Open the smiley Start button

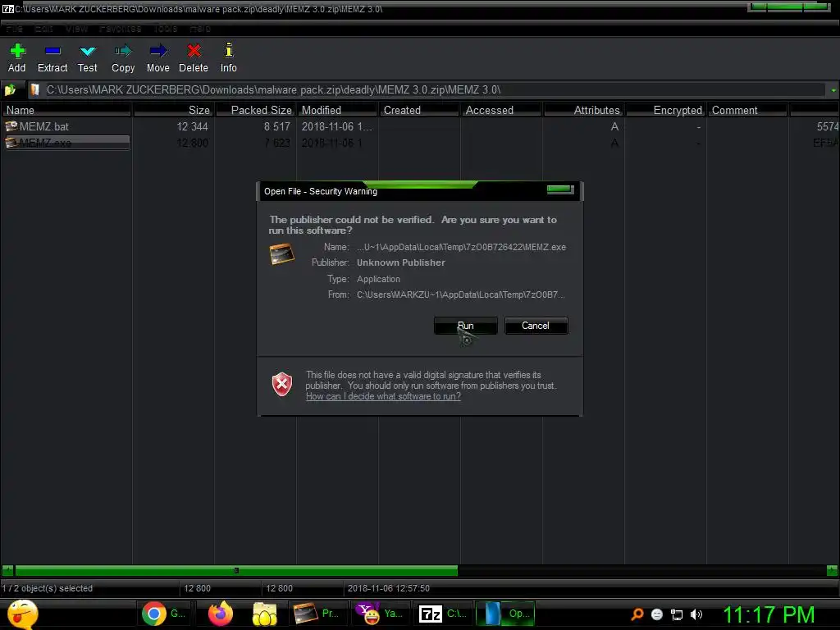pos(22,614)
